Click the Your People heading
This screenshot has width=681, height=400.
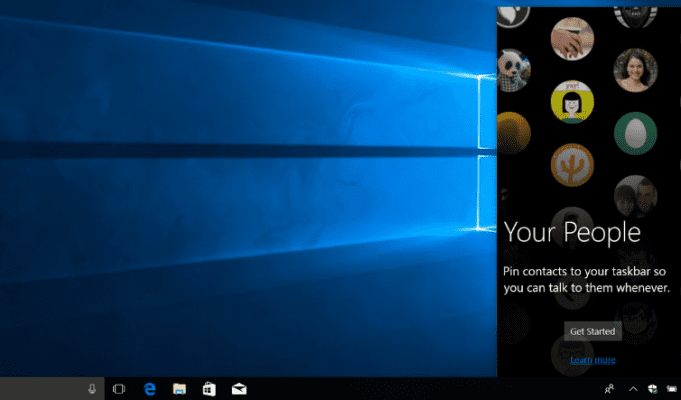click(572, 232)
